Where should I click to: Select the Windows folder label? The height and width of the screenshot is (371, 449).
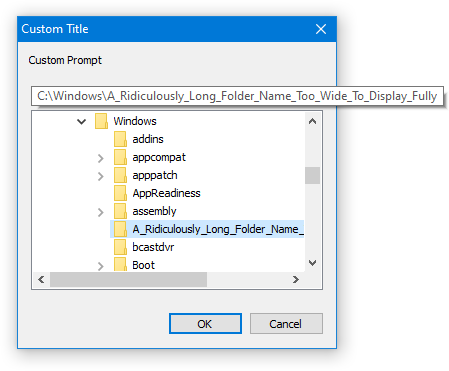pos(135,121)
